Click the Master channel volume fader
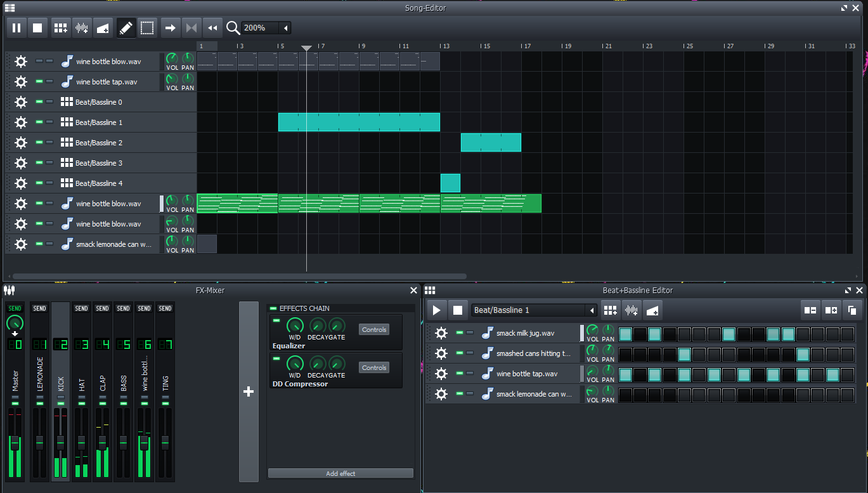Image resolution: width=868 pixels, height=493 pixels. tap(15, 444)
